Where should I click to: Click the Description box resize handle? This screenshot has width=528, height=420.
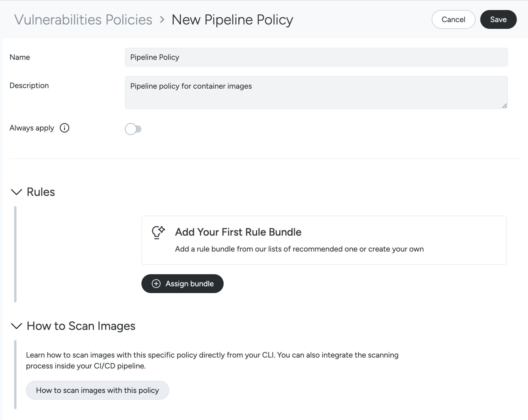coord(504,106)
